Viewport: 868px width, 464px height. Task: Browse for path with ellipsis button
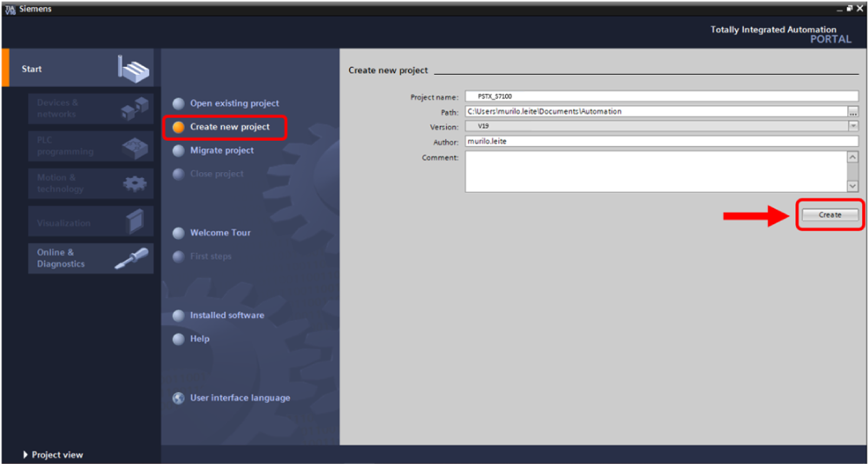click(853, 111)
